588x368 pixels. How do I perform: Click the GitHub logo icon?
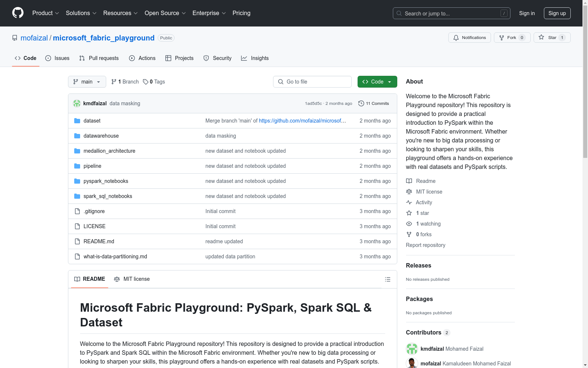18,13
